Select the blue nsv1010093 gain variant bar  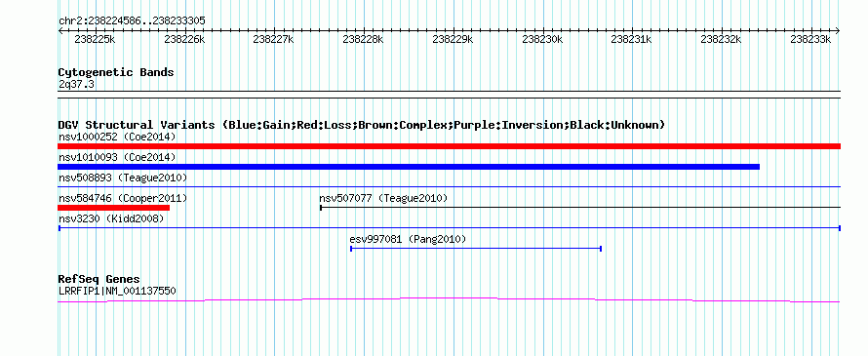pos(409,167)
